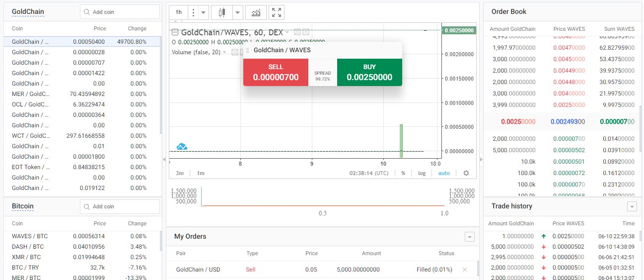Toggle the log scale
Screen dimensions: 644x280
[422, 173]
